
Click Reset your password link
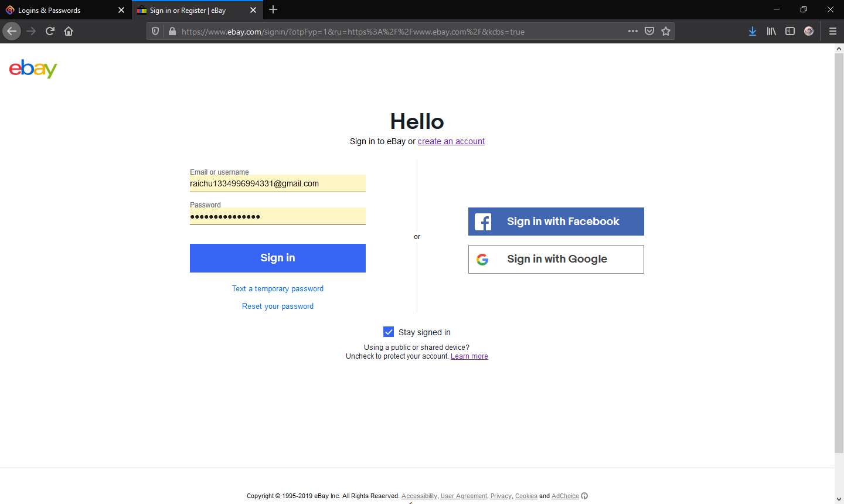(x=278, y=306)
